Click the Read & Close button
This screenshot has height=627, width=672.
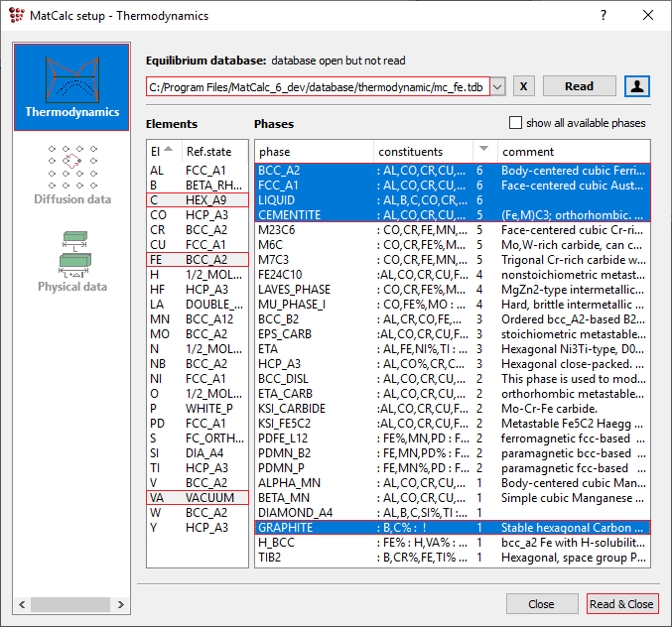[621, 604]
